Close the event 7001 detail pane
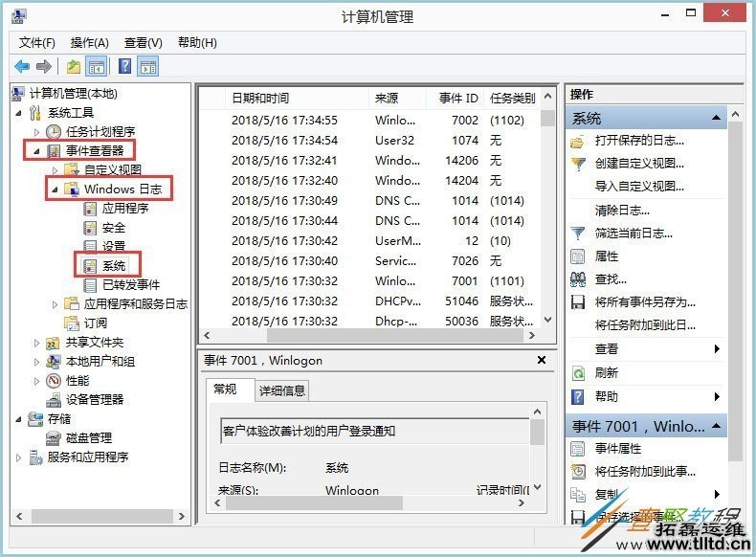This screenshot has width=756, height=557. click(542, 360)
